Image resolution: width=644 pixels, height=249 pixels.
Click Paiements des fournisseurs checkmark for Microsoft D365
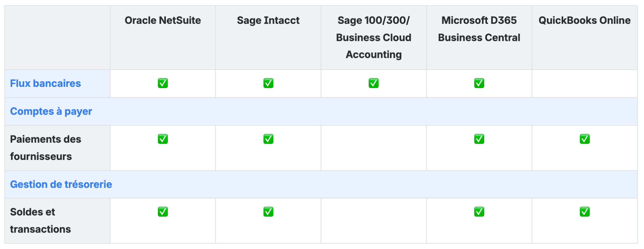point(479,139)
